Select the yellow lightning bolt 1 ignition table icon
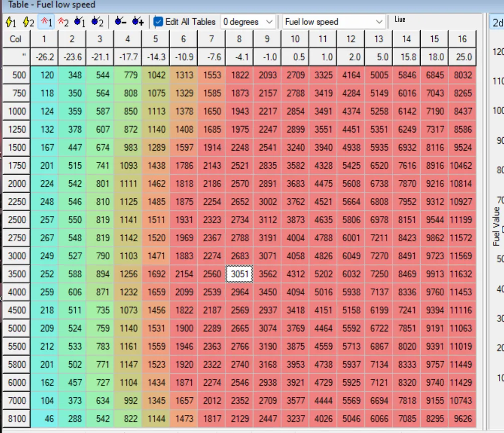 tap(11, 22)
